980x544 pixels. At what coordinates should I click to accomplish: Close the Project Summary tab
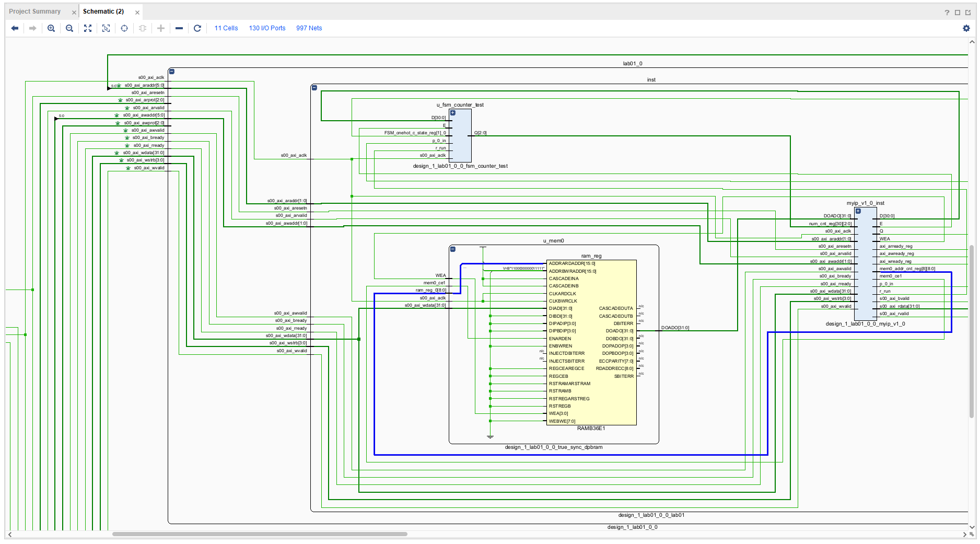coord(74,12)
